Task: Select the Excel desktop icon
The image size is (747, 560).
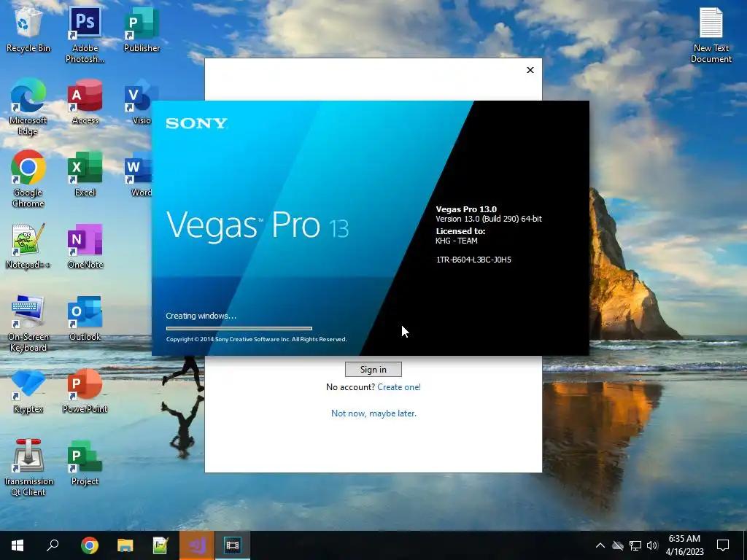Action: (85, 174)
